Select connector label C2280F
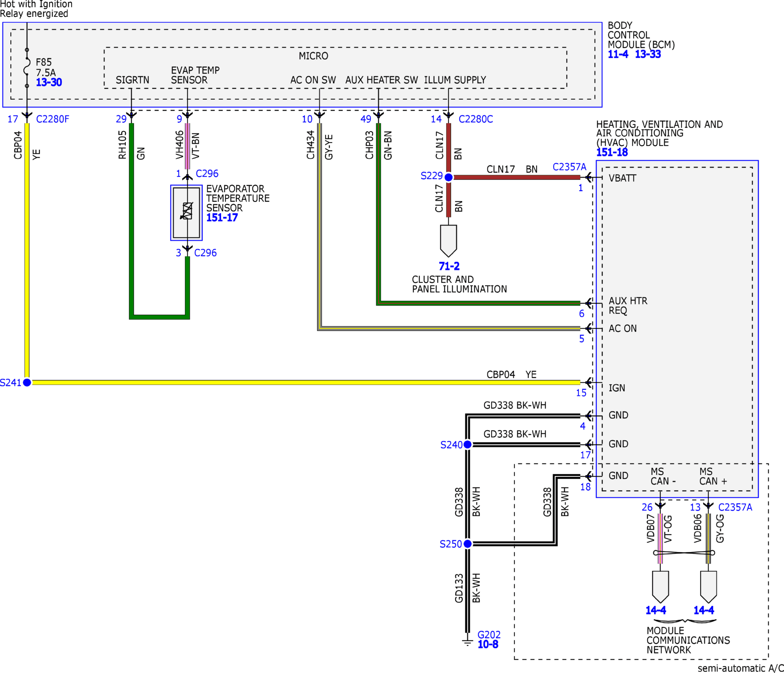 click(x=53, y=119)
